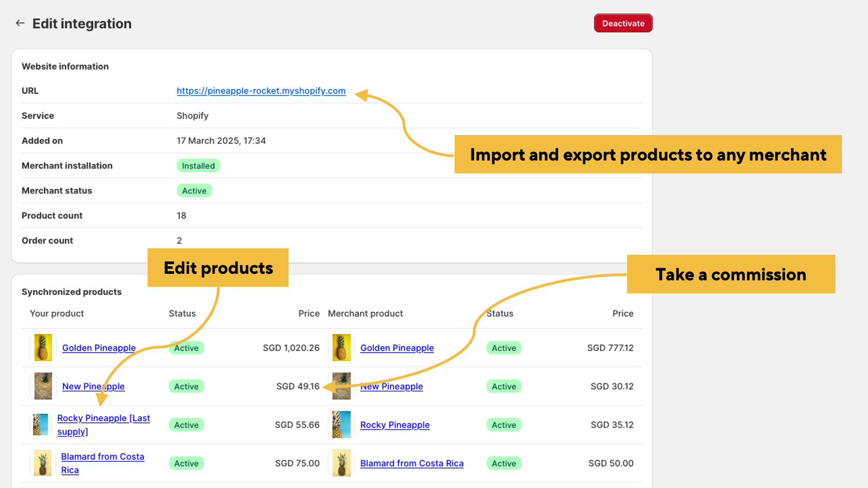Viewport: 868px width, 488px height.
Task: Open merchant's Rocky Pineapple product link
Action: click(394, 425)
